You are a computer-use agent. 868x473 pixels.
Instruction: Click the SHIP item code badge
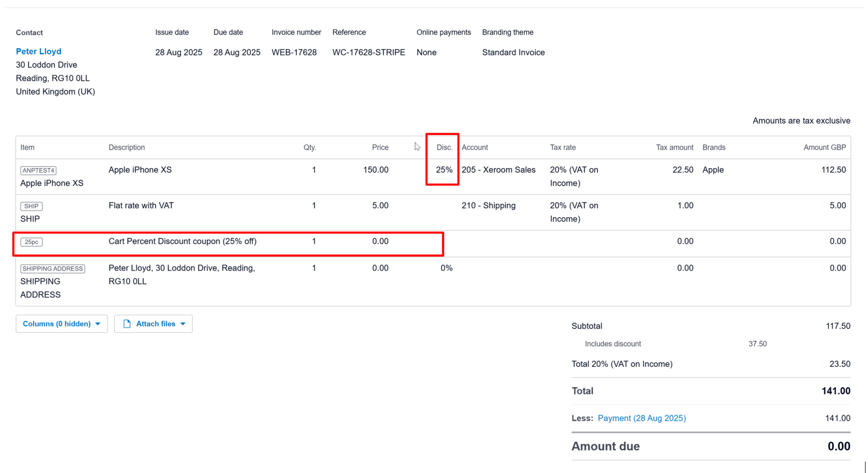31,206
